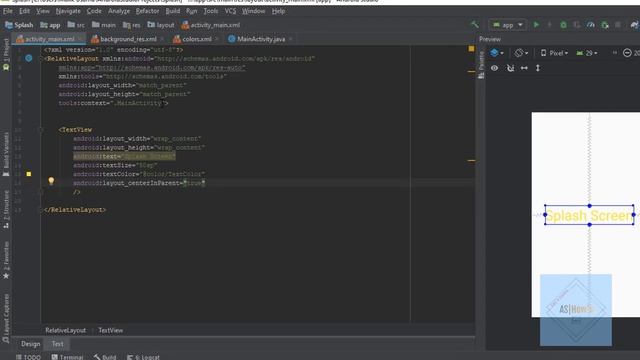Click Splash breadcrumb in navigation bar

(19, 25)
